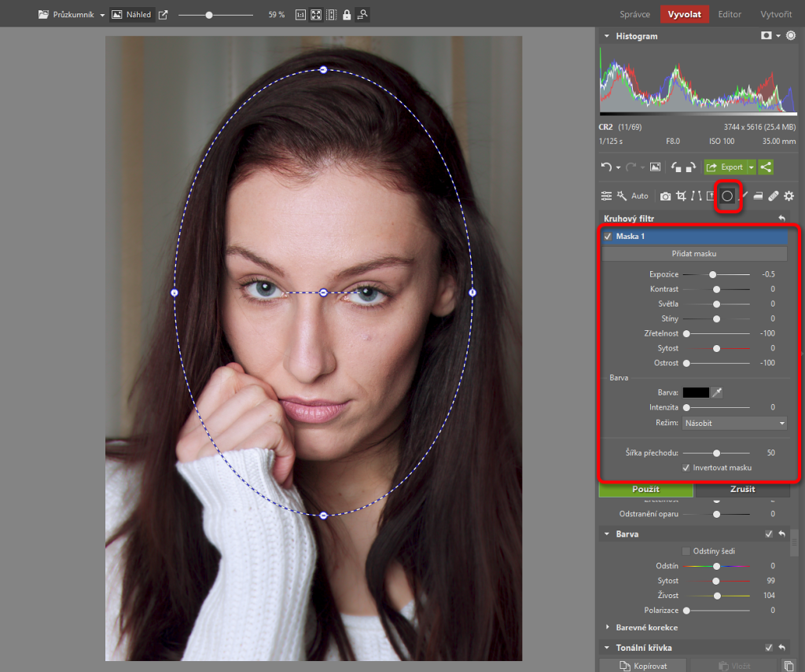The image size is (805, 672).
Task: Show the original image comparison icon
Action: tap(655, 167)
